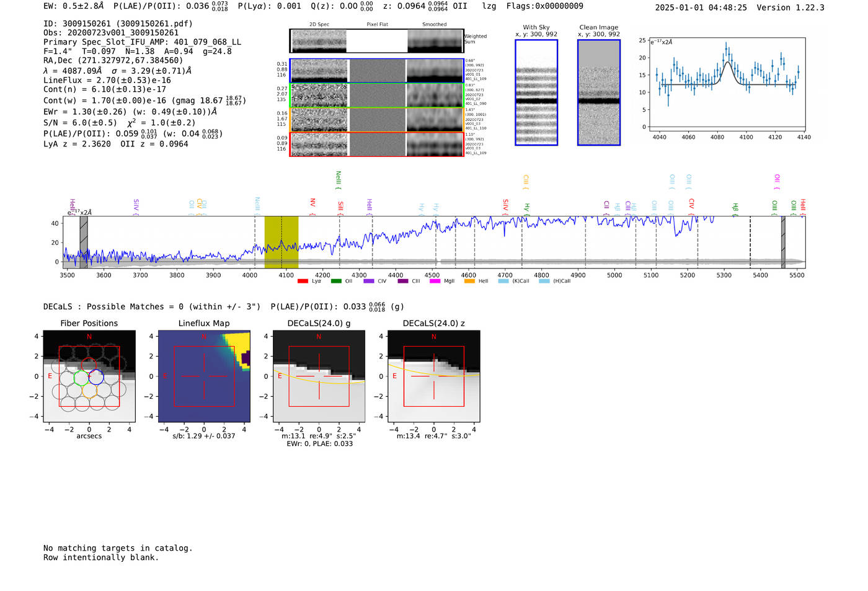Viewport: 868px width, 591px height.
Task: Click the Pixel Flat column header
Action: pos(377,24)
